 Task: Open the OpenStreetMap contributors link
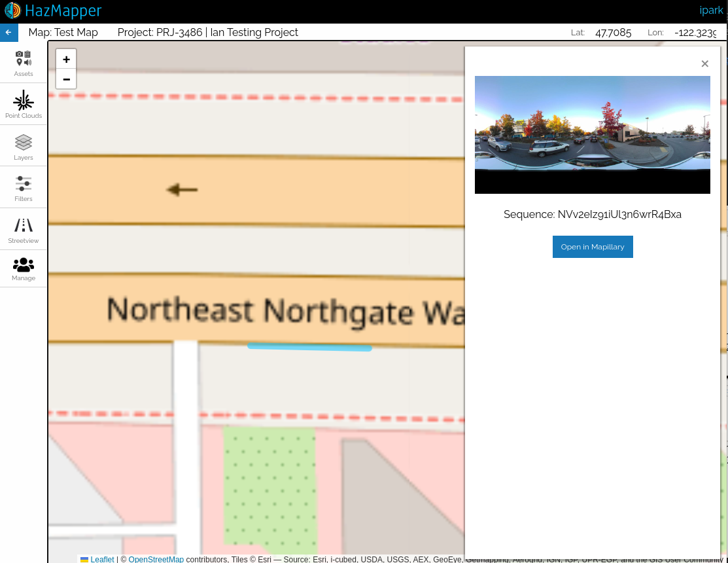click(156, 559)
